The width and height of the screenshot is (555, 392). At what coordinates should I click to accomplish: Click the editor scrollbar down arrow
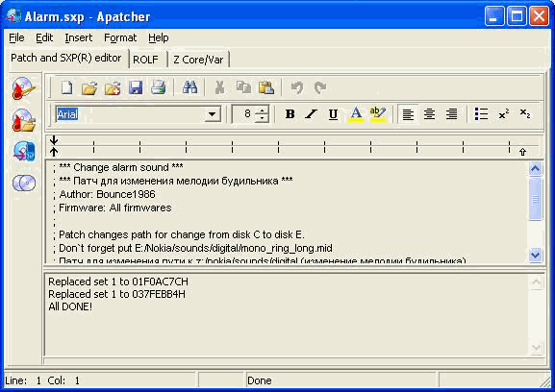point(535,255)
